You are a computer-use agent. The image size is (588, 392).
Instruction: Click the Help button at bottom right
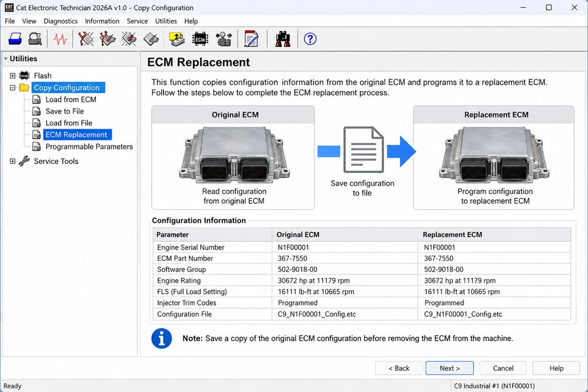pos(556,368)
